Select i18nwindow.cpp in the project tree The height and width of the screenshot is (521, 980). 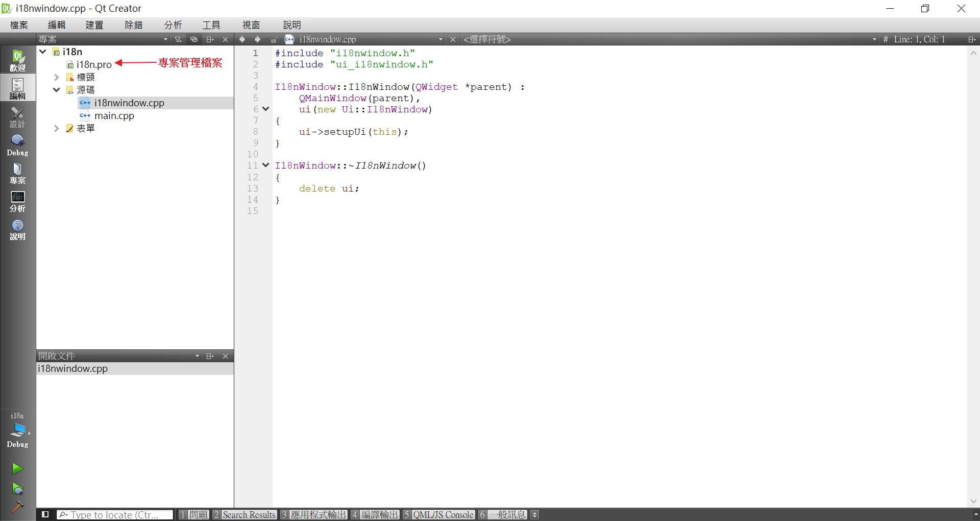pos(129,103)
